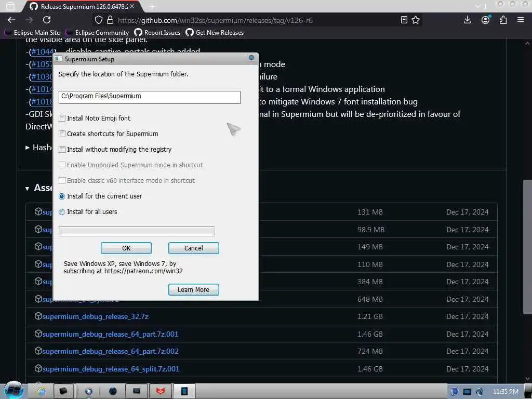Select Install for all users
Viewport: 532px width, 399px height.
point(62,212)
